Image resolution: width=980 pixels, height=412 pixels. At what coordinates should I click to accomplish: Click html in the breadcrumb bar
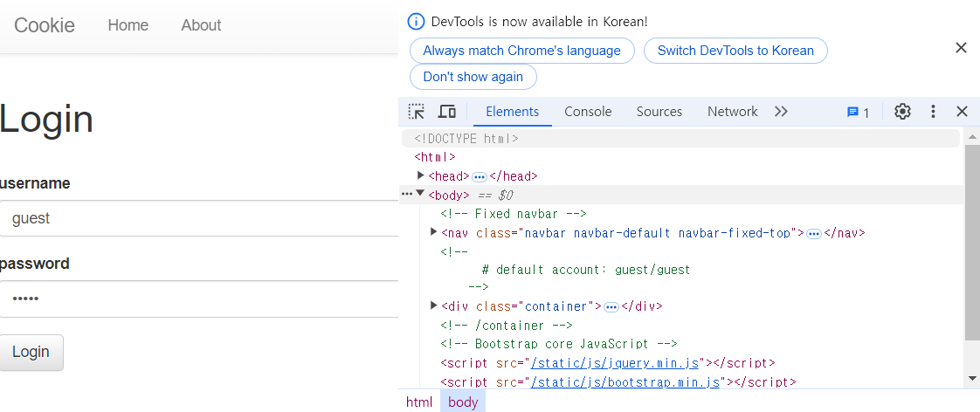click(418, 402)
